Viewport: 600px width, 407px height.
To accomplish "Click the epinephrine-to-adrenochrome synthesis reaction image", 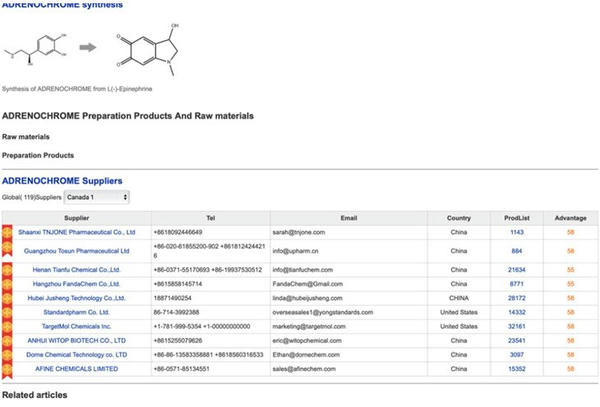I will pos(91,49).
